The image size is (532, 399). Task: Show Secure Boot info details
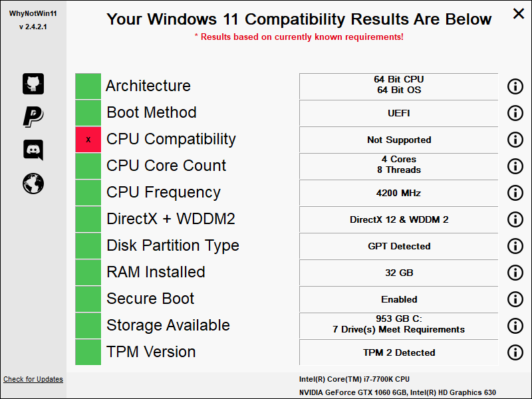tap(515, 299)
